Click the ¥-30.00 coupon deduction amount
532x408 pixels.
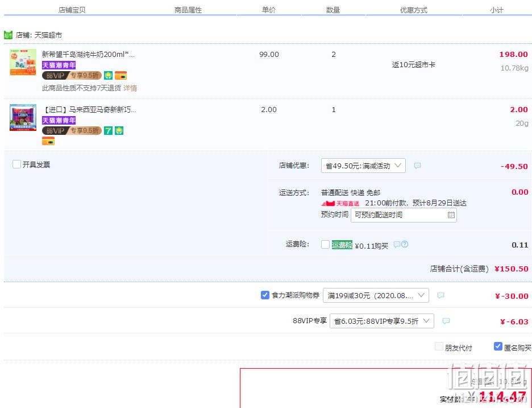click(512, 296)
